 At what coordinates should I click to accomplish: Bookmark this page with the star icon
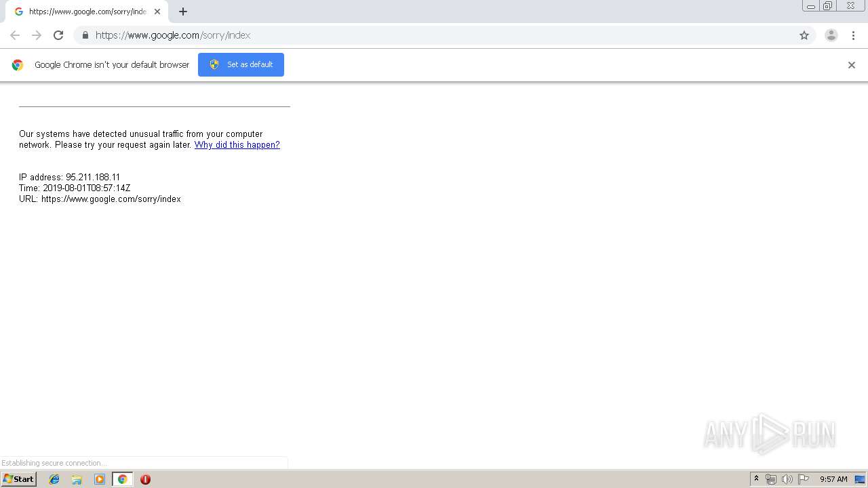[x=804, y=35]
